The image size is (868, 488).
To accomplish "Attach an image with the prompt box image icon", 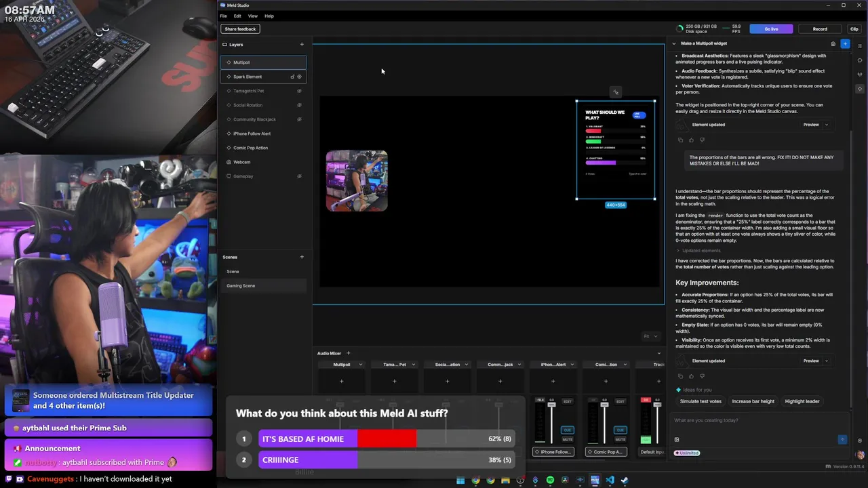I will (677, 439).
